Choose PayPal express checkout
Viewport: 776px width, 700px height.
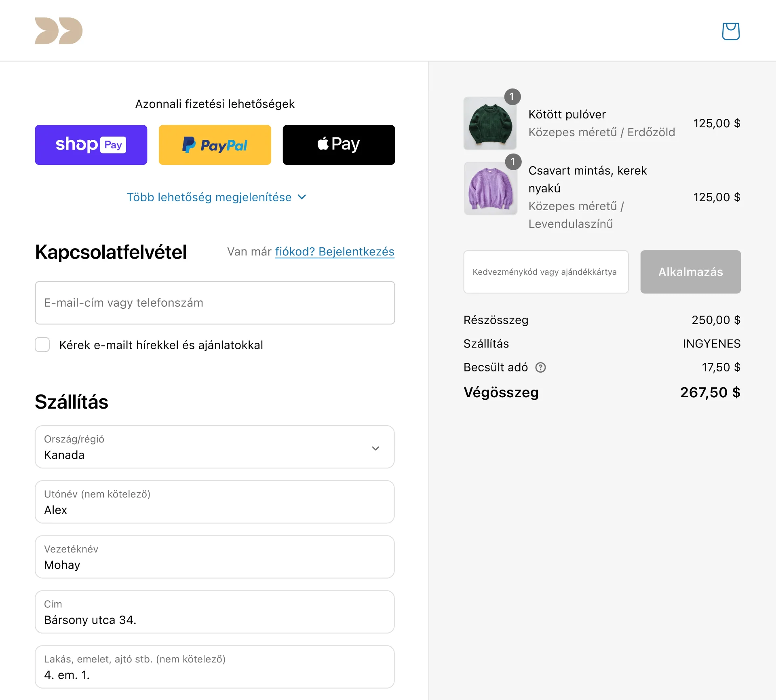pyautogui.click(x=215, y=145)
